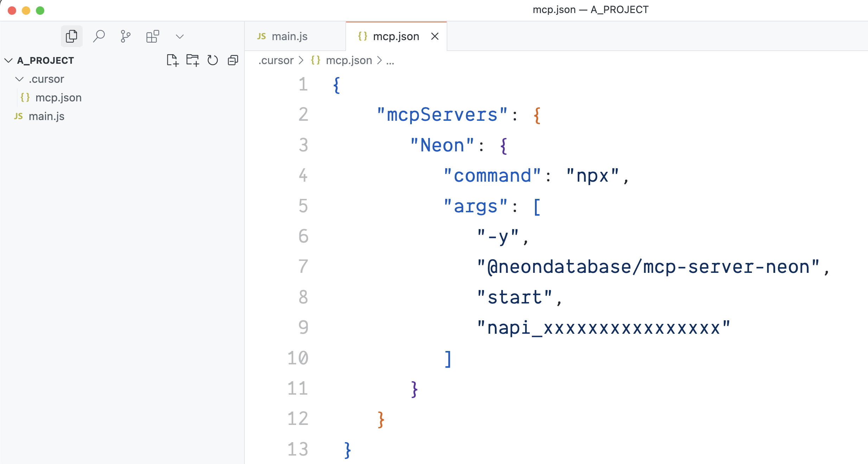Select mcp.json in the explorer tree
This screenshot has width=868, height=464.
click(58, 98)
